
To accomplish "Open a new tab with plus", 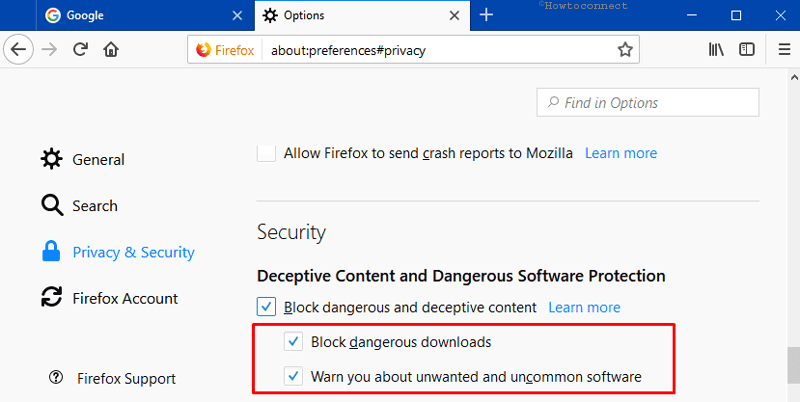I will point(486,15).
